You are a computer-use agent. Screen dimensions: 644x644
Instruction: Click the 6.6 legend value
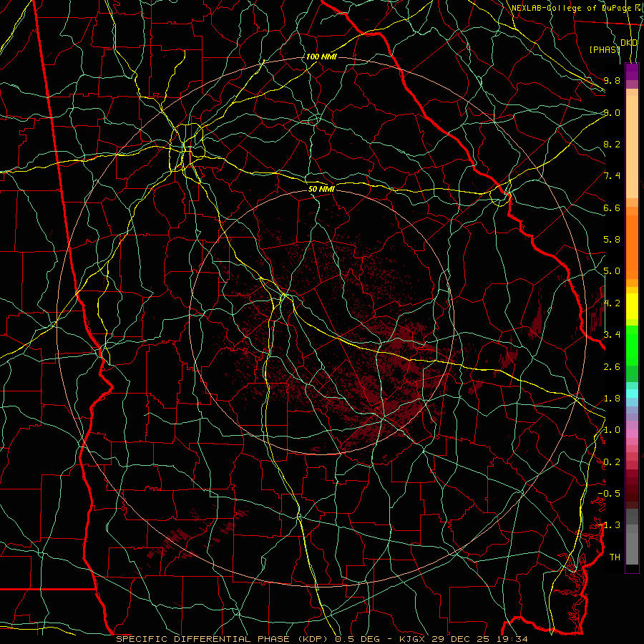point(612,208)
